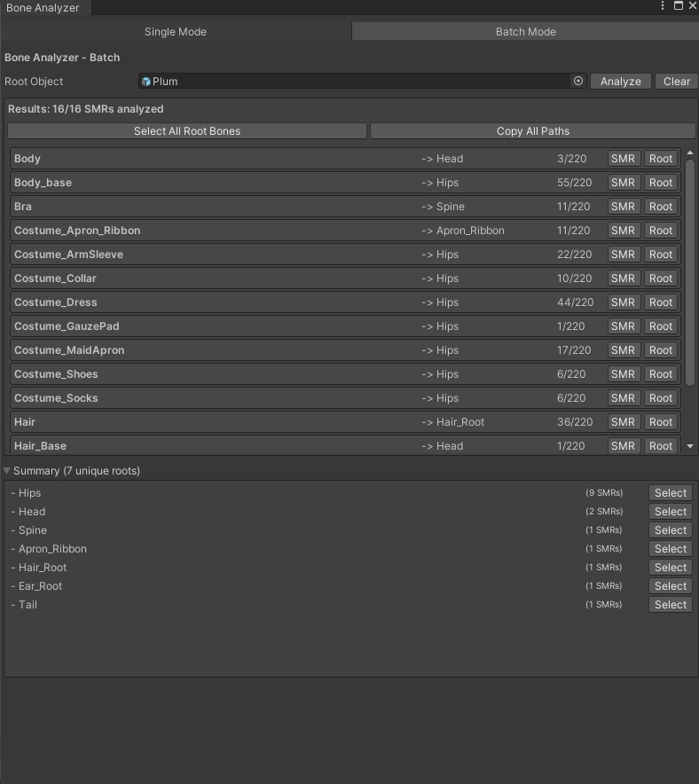Click the results list scroll-up arrow

click(x=691, y=153)
